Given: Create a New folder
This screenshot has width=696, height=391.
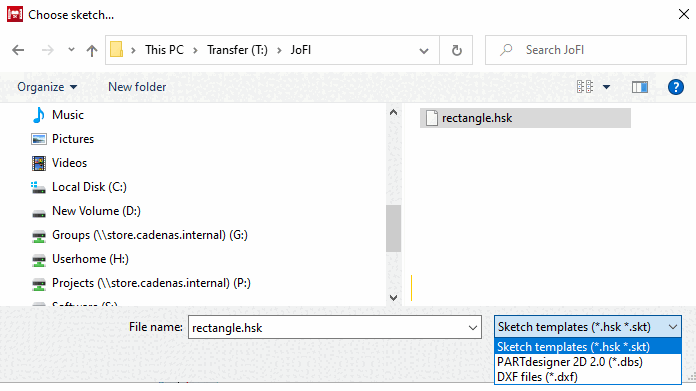Looking at the screenshot, I should pyautogui.click(x=137, y=87).
